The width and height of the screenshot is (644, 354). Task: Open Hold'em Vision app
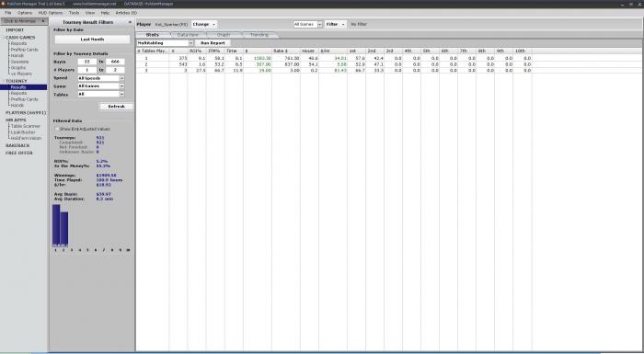click(26, 139)
